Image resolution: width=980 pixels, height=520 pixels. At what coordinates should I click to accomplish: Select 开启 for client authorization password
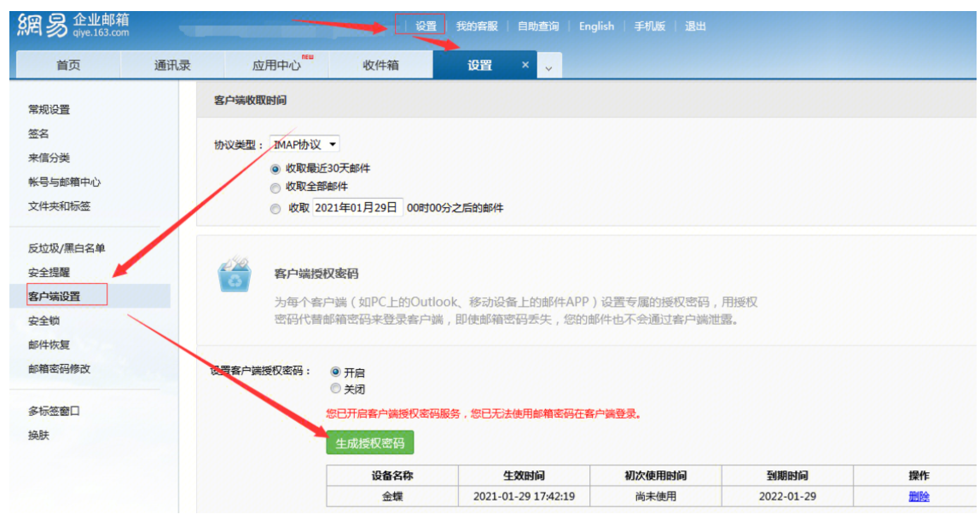pos(336,372)
